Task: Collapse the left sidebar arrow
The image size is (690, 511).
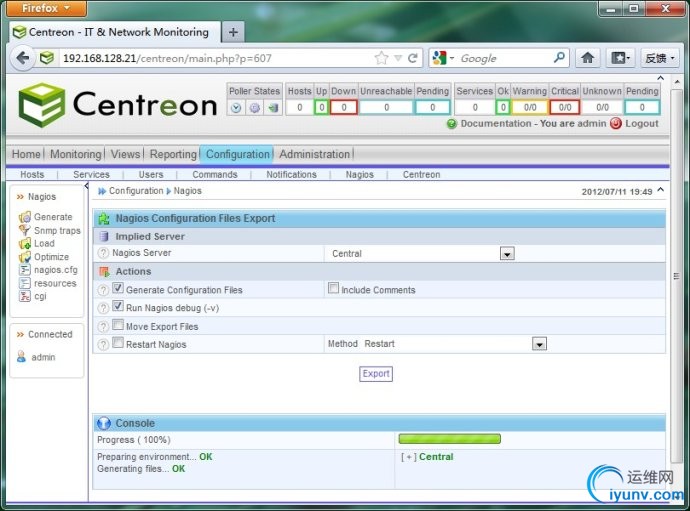Action: pos(86,186)
